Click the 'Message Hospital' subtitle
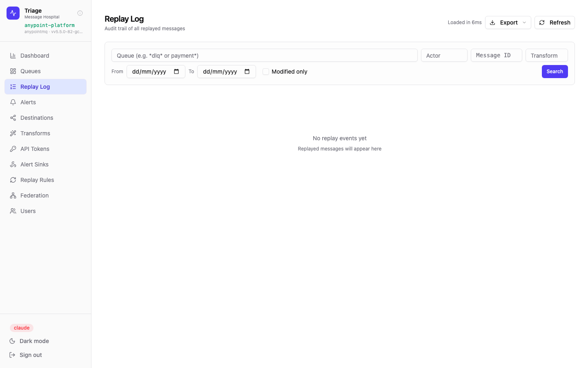 pyautogui.click(x=42, y=17)
